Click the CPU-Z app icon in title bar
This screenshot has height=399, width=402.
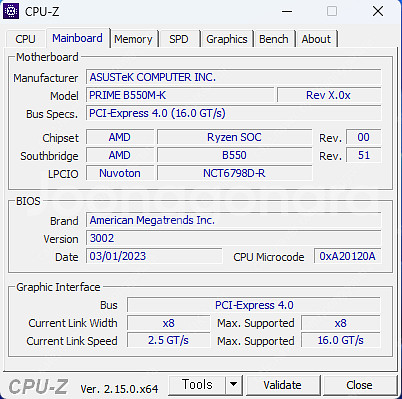point(11,11)
